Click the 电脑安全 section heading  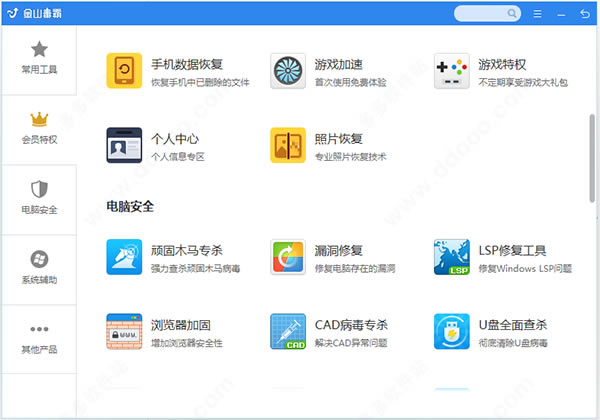pyautogui.click(x=130, y=207)
